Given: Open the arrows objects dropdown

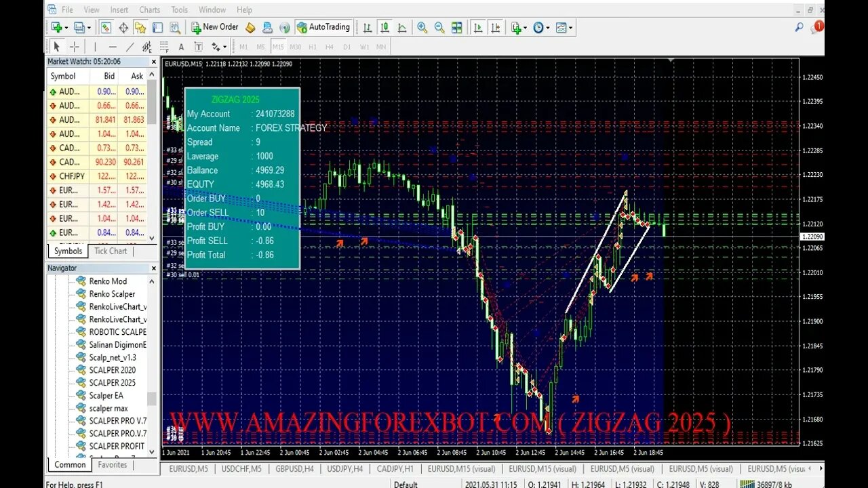Looking at the screenshot, I should 218,47.
